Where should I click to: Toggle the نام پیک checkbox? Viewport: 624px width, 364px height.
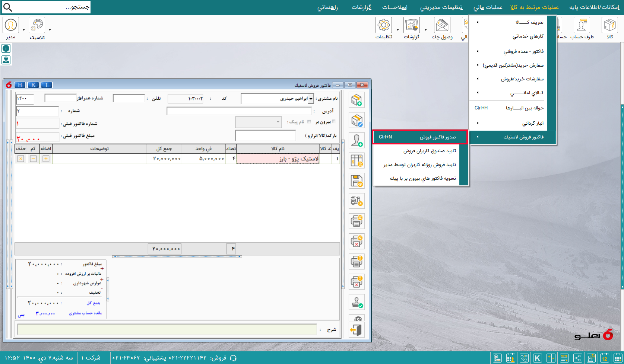(x=309, y=122)
